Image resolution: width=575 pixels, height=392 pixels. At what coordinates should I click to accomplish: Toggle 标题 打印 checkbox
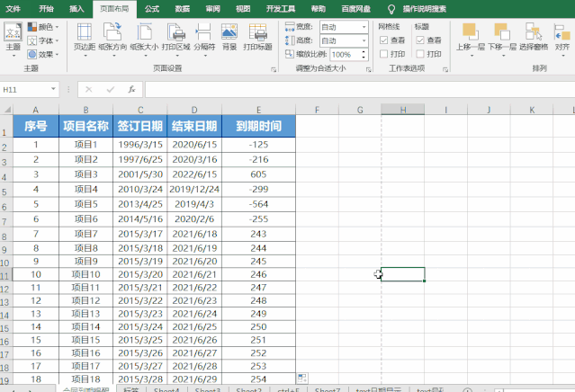pos(420,54)
